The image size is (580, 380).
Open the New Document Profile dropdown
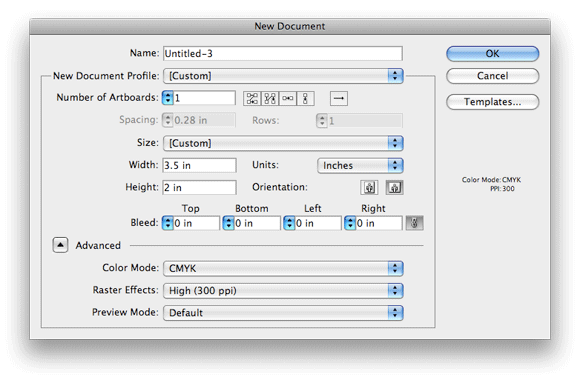(283, 76)
